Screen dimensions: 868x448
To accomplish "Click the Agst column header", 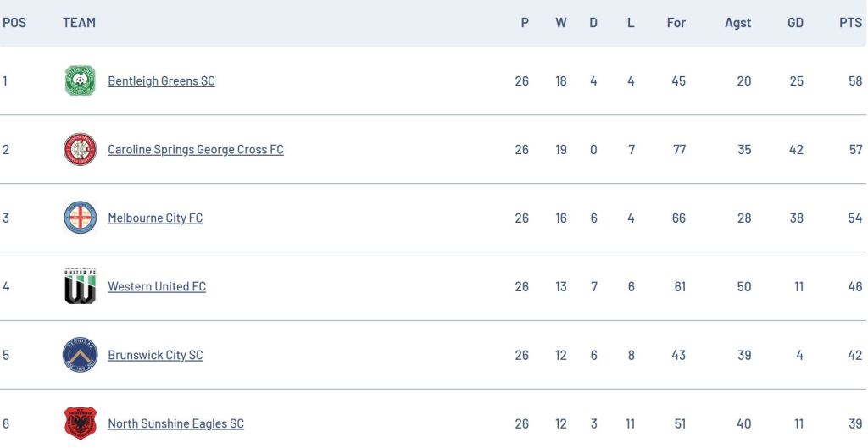I will point(737,23).
